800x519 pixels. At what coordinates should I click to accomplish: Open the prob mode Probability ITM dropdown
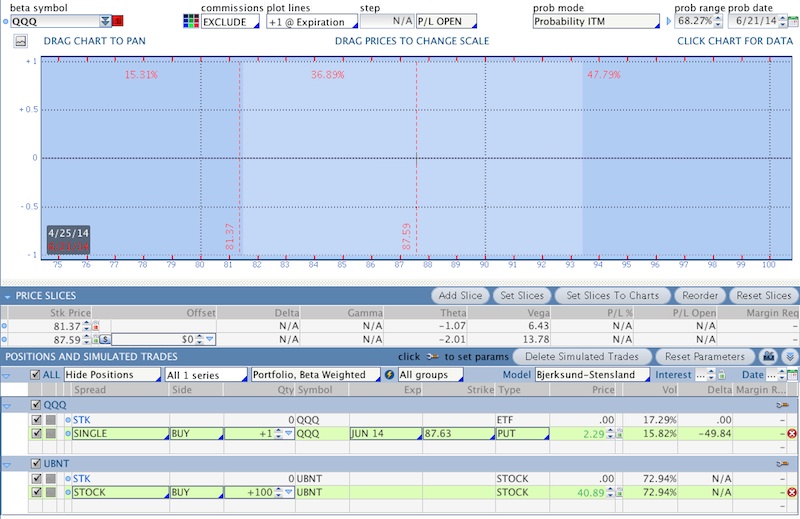pyautogui.click(x=596, y=21)
